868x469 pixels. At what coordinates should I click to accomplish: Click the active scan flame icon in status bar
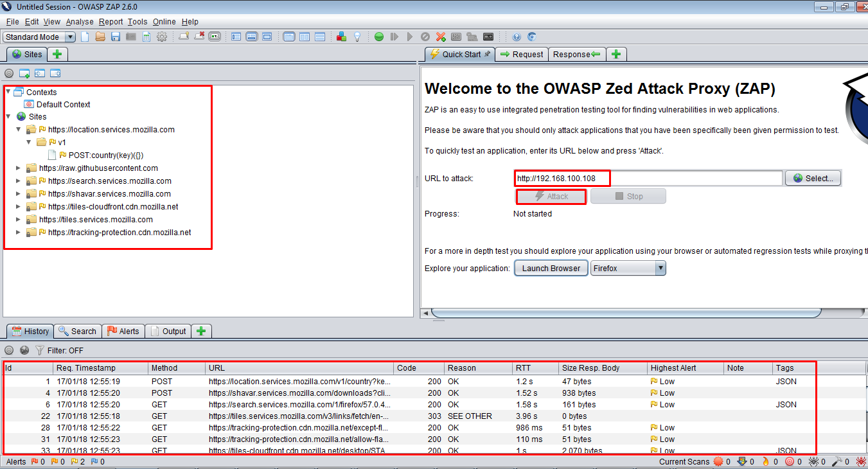[x=766, y=461]
